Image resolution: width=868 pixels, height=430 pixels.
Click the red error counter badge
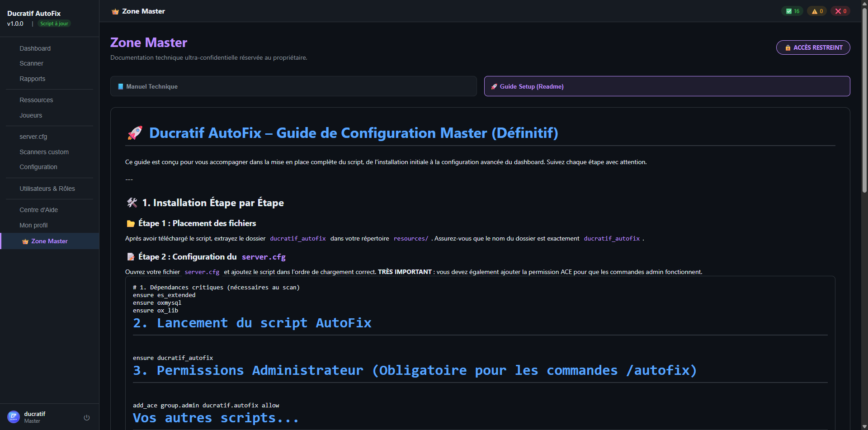pos(840,11)
